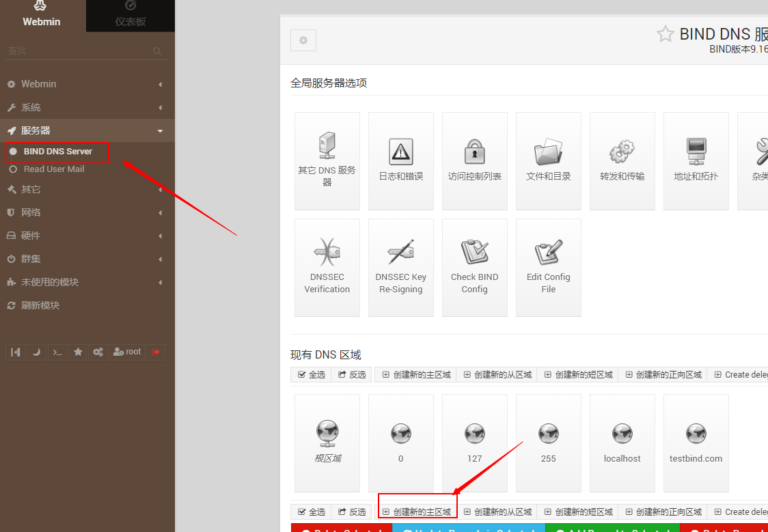Click upper Create delegation zone link

coord(738,374)
